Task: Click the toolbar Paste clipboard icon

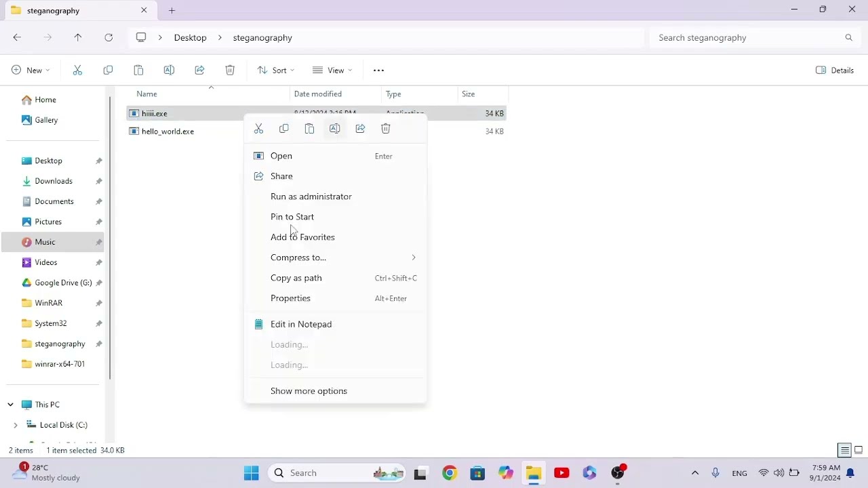Action: (138, 70)
